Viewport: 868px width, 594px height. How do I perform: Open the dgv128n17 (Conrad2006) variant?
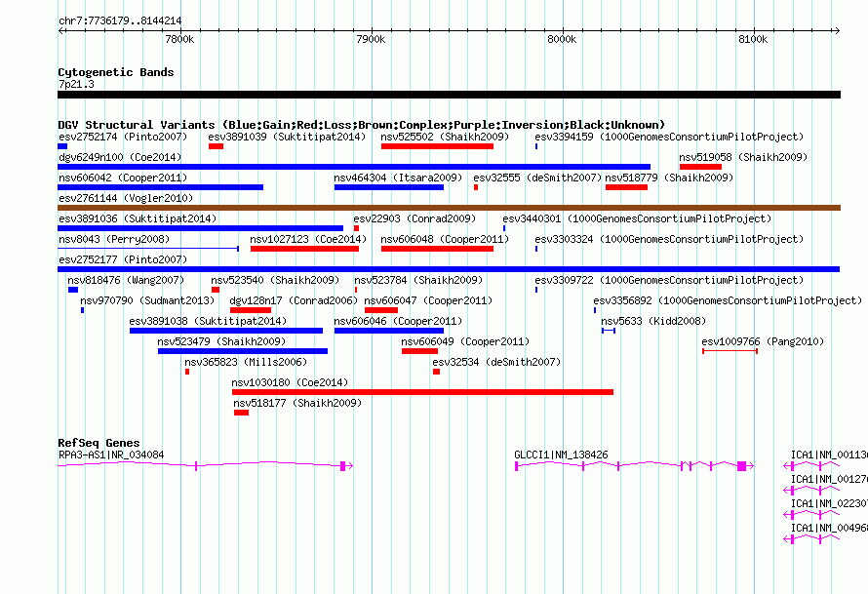pyautogui.click(x=251, y=310)
